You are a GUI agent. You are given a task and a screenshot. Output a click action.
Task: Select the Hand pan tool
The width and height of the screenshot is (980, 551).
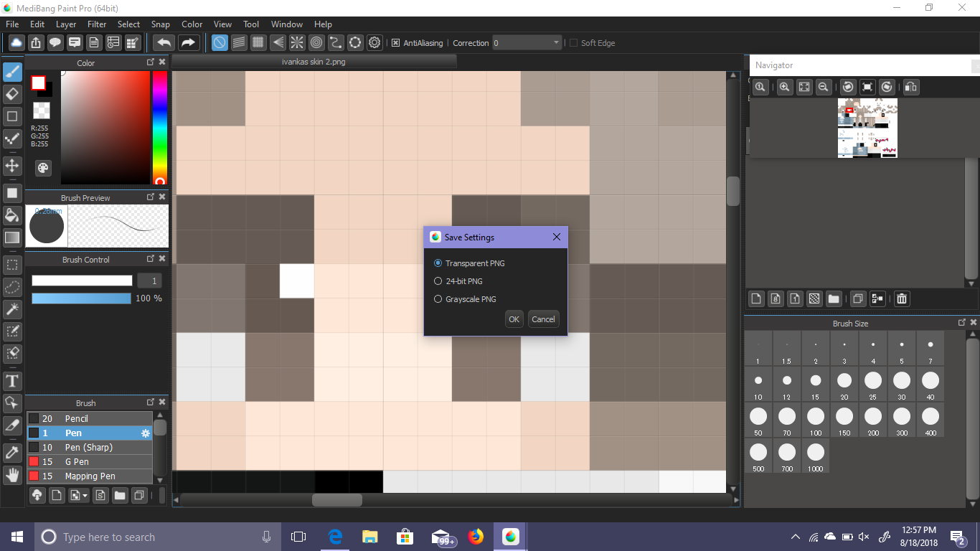[x=12, y=474]
